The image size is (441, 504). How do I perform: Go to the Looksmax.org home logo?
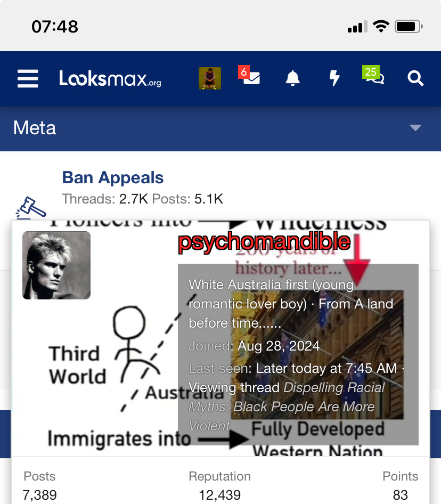(x=110, y=78)
